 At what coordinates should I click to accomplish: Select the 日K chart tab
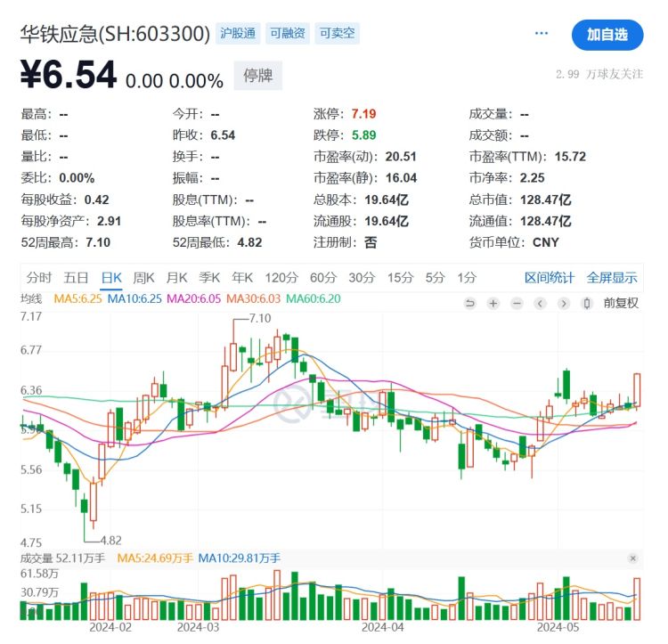click(111, 278)
